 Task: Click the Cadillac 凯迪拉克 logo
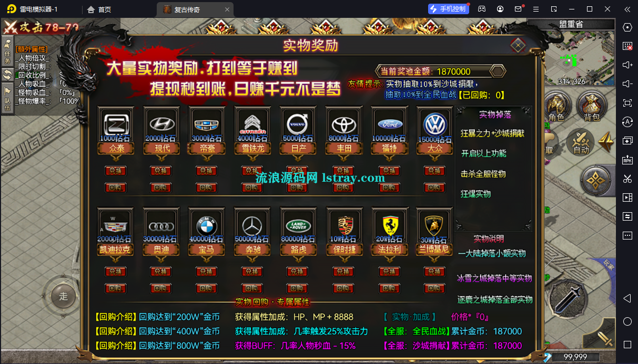[x=115, y=225]
